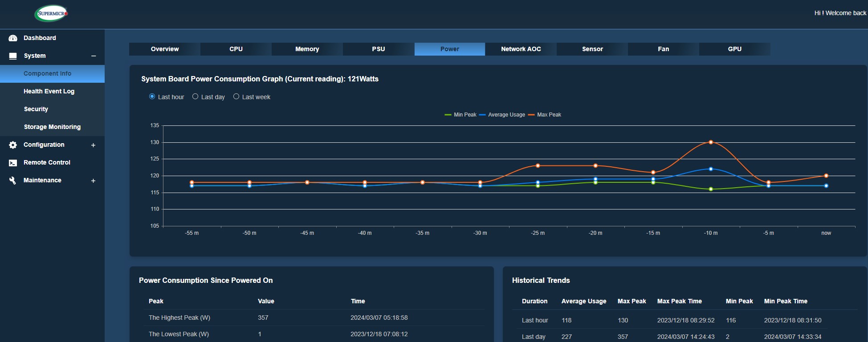
Task: Click the Supermicro logo
Action: 51,13
